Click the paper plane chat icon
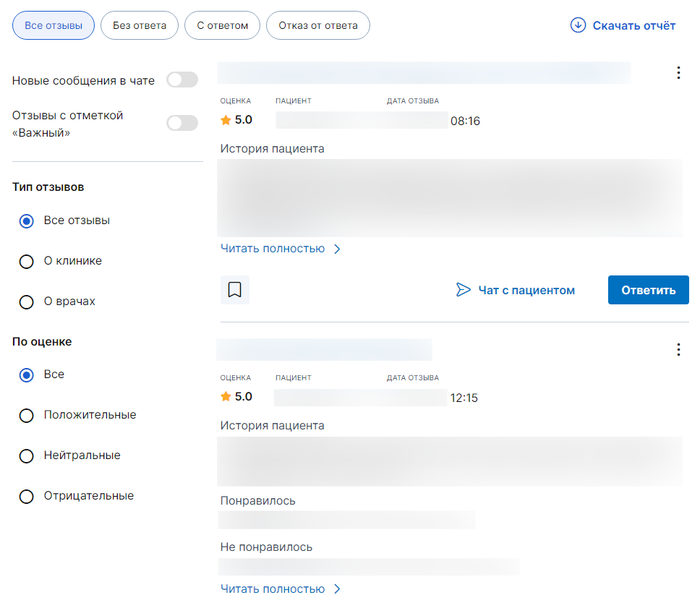 (463, 290)
